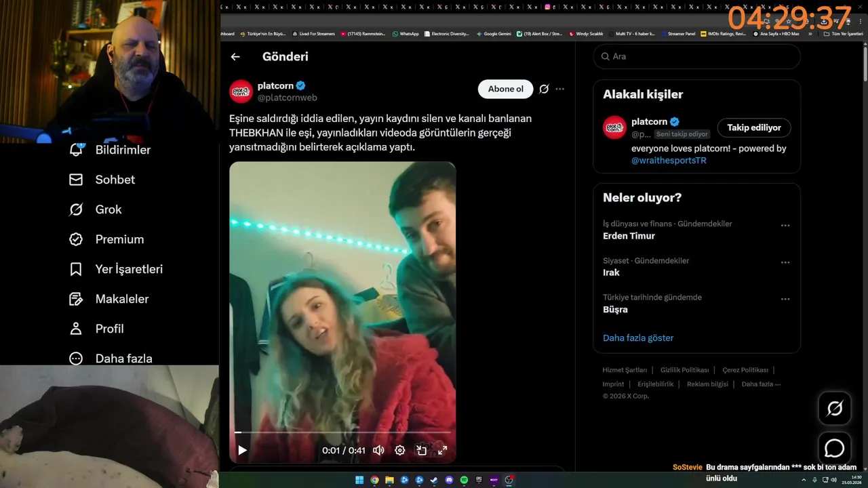The image size is (868, 488).
Task: Open @wraithesportsTR mention link
Action: [x=669, y=161]
